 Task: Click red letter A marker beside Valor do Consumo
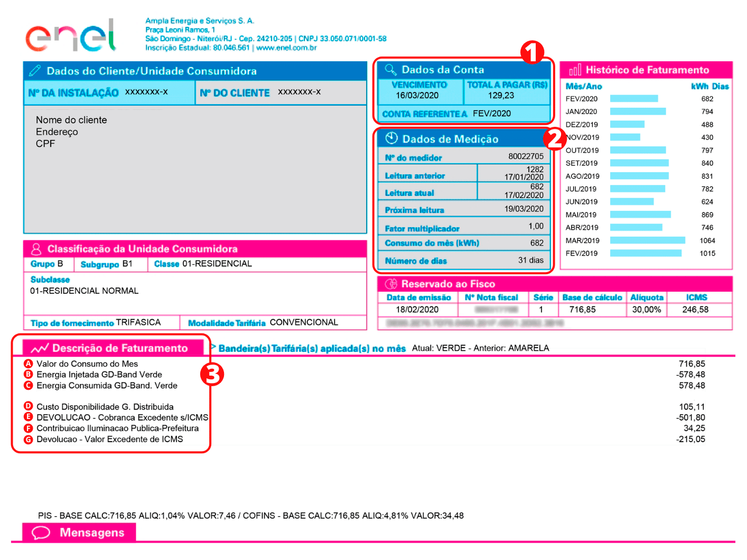tap(29, 363)
